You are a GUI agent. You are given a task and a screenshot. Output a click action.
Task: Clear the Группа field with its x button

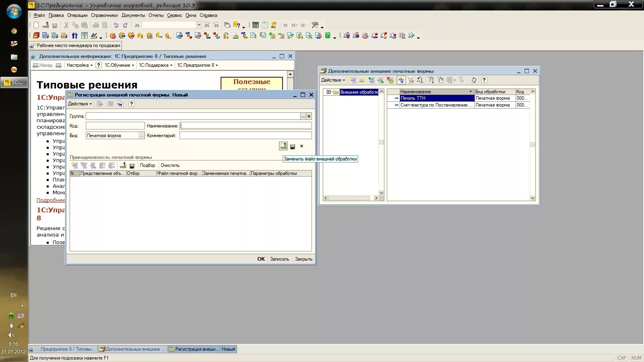309,116
